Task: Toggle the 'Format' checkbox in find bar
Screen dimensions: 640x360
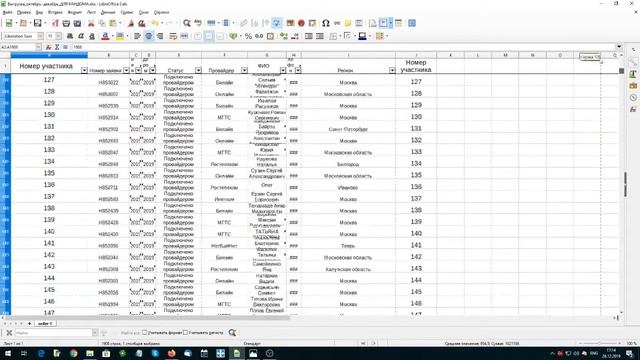Action: click(x=144, y=333)
